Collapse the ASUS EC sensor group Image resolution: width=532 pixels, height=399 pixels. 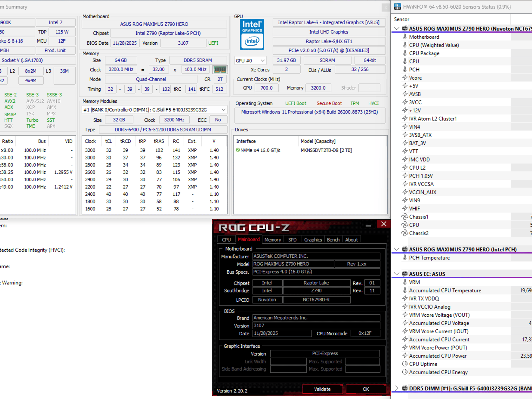pos(397,274)
